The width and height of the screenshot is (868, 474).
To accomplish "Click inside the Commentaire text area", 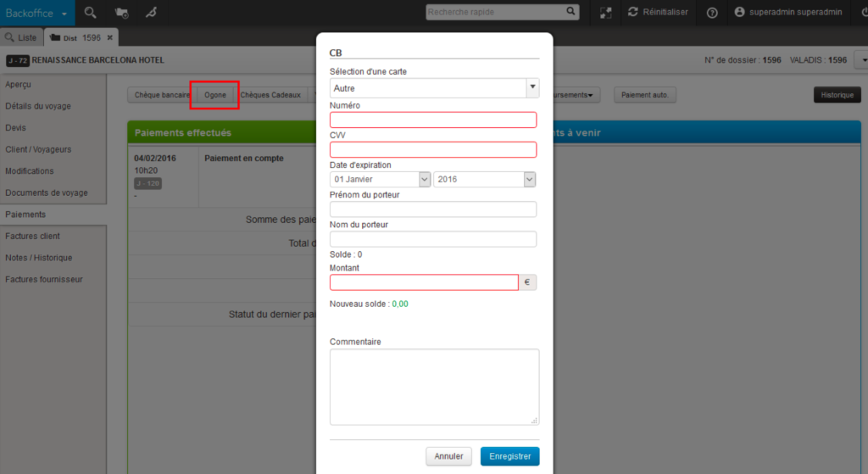I will click(x=434, y=386).
